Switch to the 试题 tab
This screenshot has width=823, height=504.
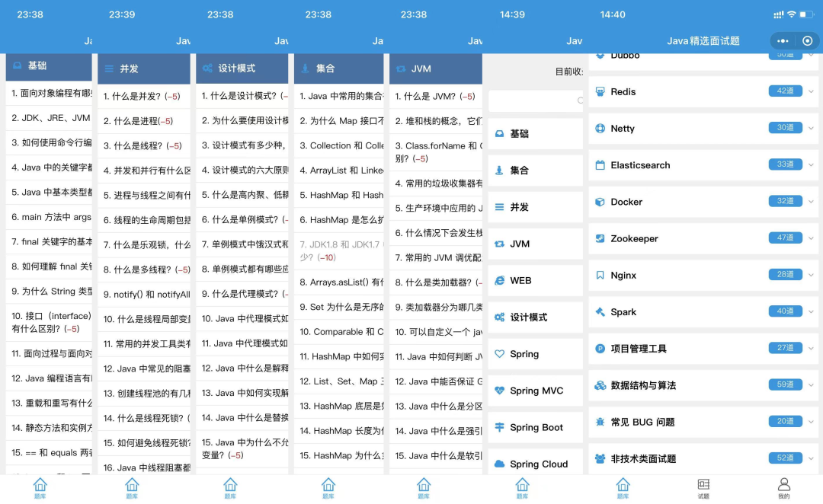click(x=703, y=487)
